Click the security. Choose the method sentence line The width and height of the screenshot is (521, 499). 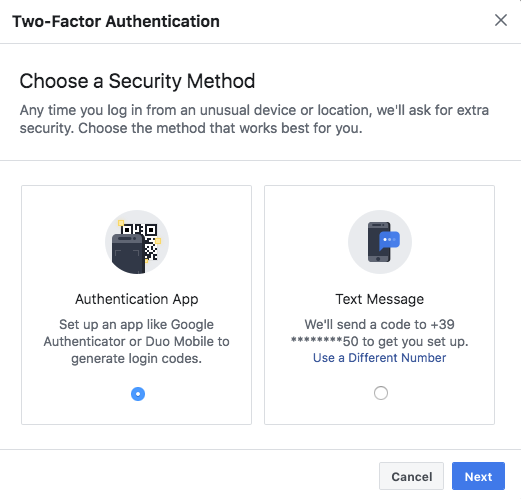[x=191, y=128]
